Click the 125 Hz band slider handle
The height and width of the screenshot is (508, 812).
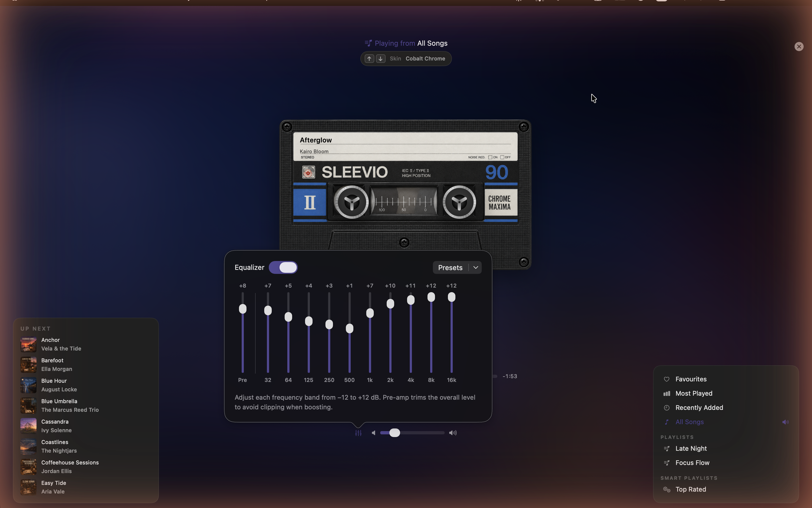pos(309,321)
